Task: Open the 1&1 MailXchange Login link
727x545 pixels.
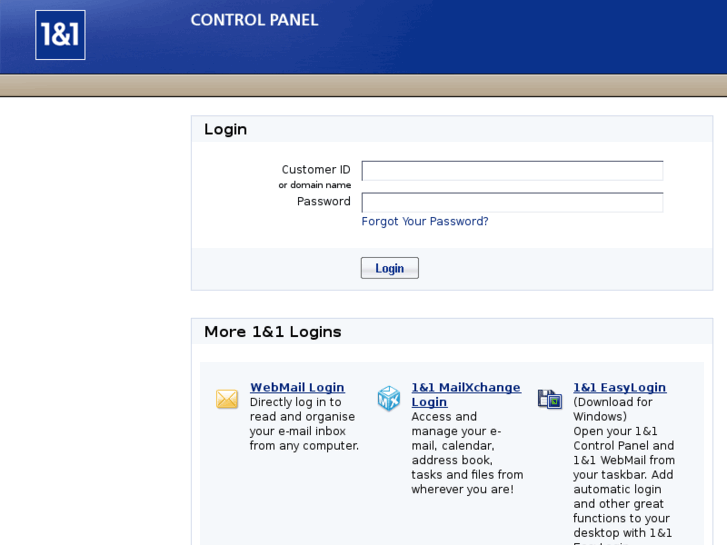Action: (466, 395)
